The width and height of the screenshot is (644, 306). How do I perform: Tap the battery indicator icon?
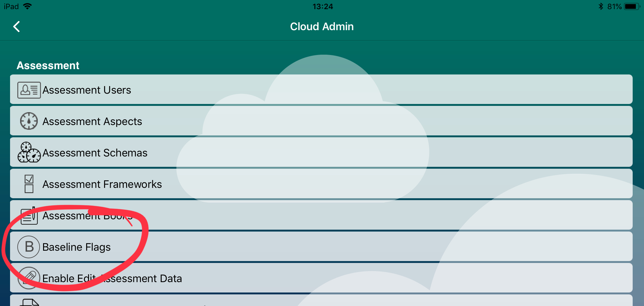[x=632, y=6]
